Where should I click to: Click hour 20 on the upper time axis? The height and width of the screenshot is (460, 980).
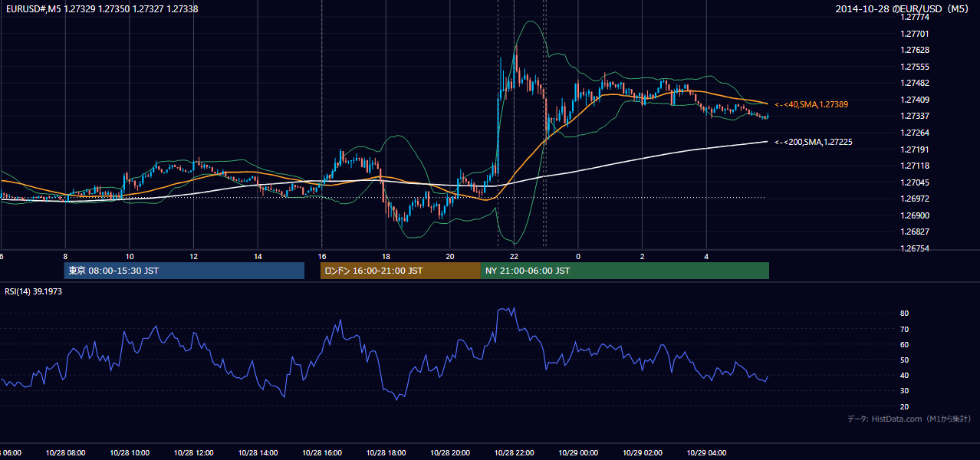[450, 256]
